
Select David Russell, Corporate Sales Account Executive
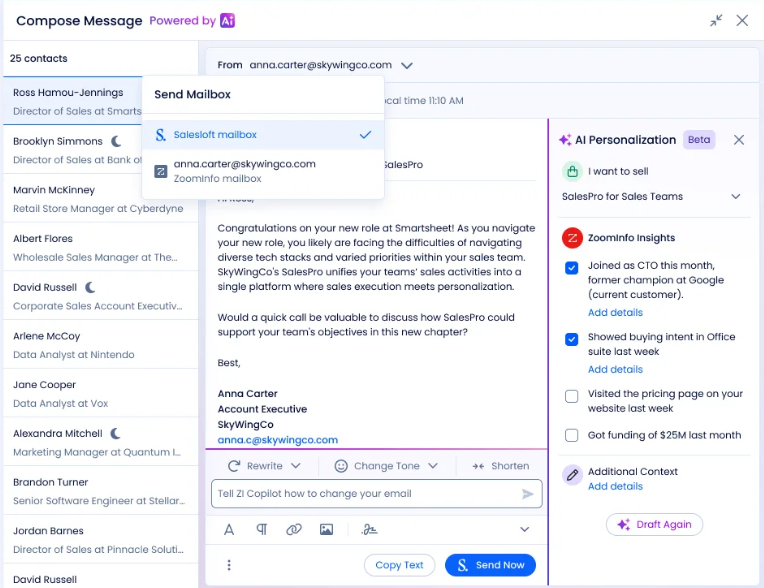pyautogui.click(x=100, y=296)
